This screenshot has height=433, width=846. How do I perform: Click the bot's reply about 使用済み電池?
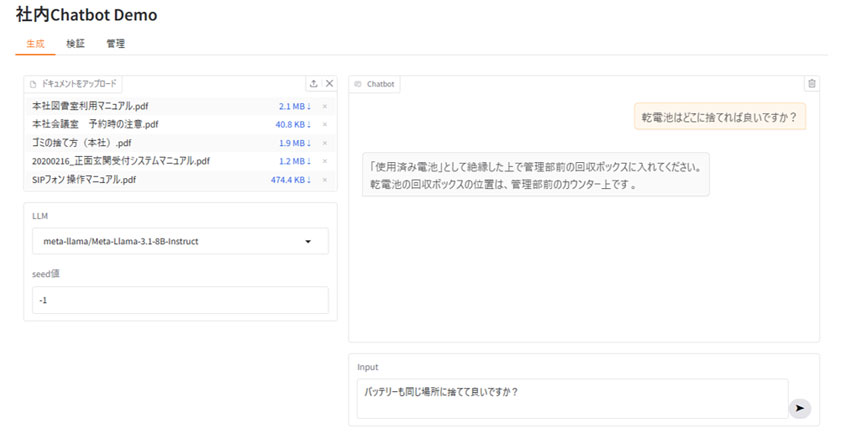(x=535, y=175)
